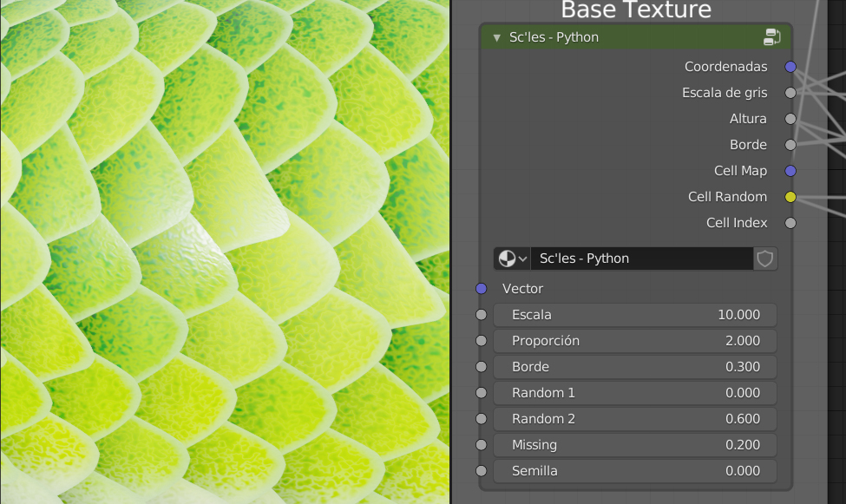Screen dimensions: 846x504
Task: Click the Base Texture frame label
Action: click(636, 10)
